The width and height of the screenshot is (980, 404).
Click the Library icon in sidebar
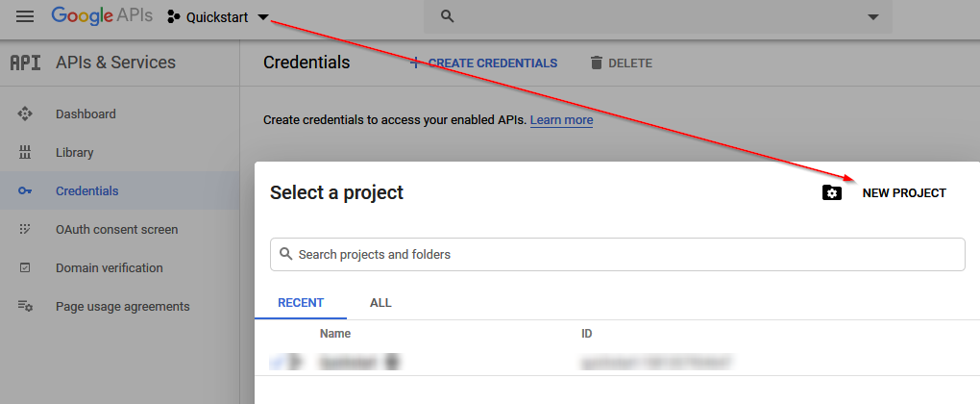[25, 152]
